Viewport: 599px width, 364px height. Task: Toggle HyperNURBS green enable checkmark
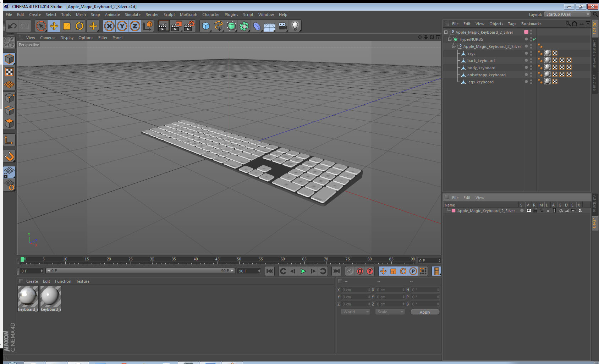click(x=534, y=39)
